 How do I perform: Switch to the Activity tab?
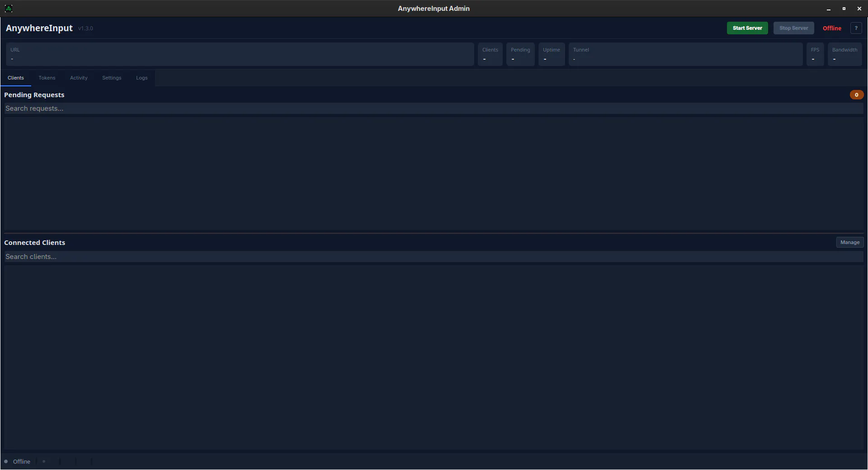pos(79,78)
